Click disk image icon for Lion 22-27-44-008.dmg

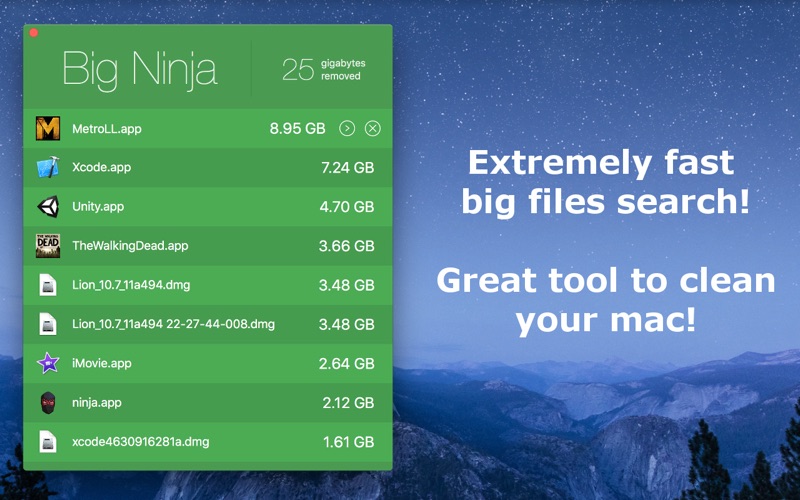[48, 324]
